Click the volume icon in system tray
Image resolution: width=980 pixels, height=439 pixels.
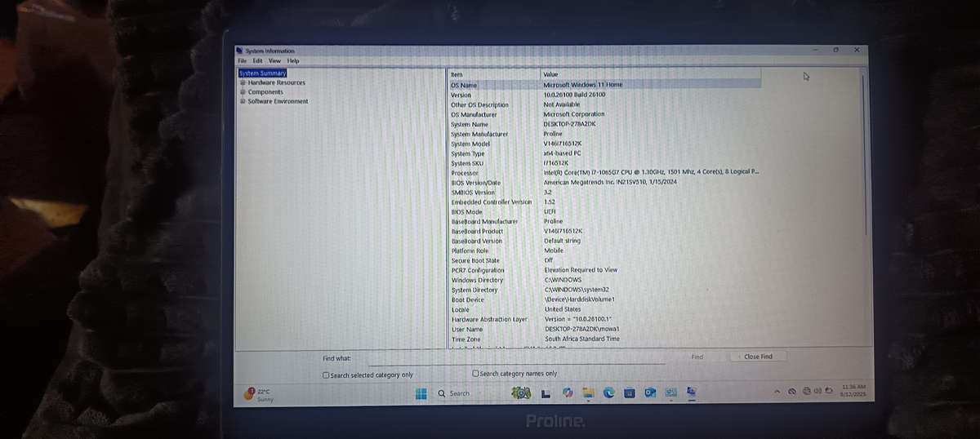pyautogui.click(x=817, y=392)
